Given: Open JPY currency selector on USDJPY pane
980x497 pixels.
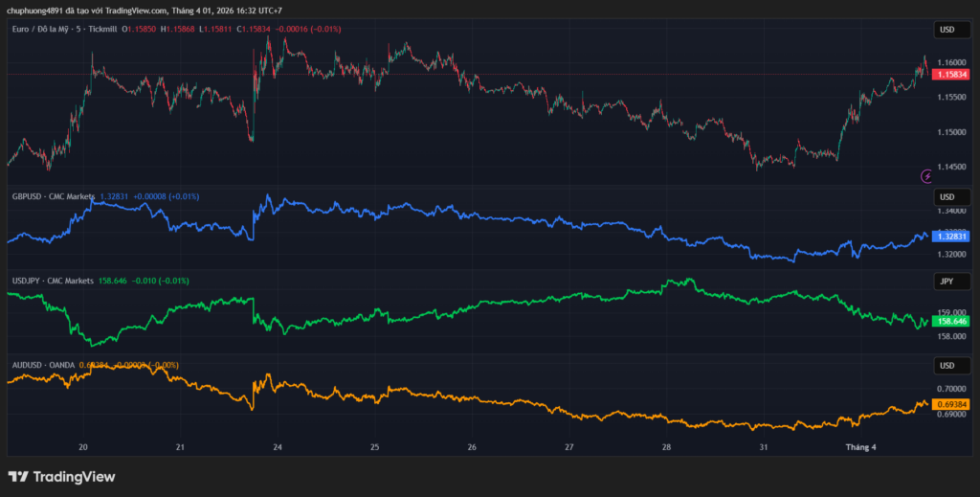Looking at the screenshot, I should (x=947, y=281).
